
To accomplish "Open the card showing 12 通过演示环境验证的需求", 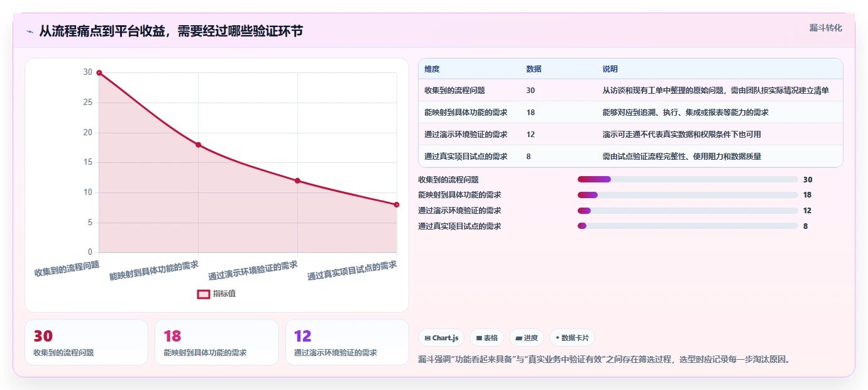I will coord(347,342).
